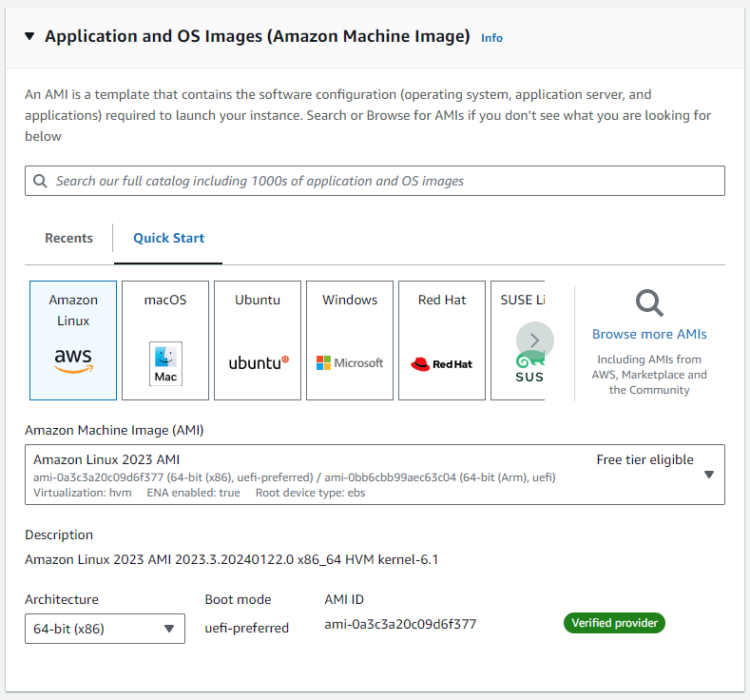Switch to the Quick Start tab
Image resolution: width=750 pixels, height=700 pixels.
(x=168, y=238)
